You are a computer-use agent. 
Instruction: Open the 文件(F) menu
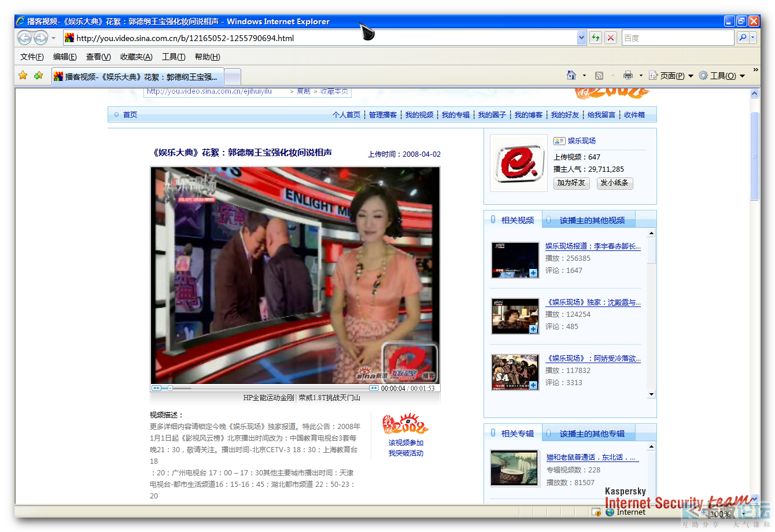tap(32, 57)
